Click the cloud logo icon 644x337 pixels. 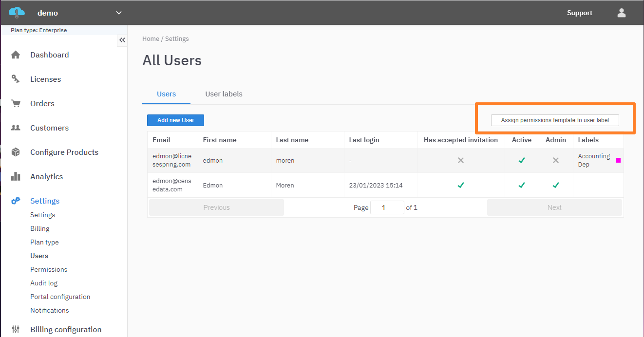[17, 13]
